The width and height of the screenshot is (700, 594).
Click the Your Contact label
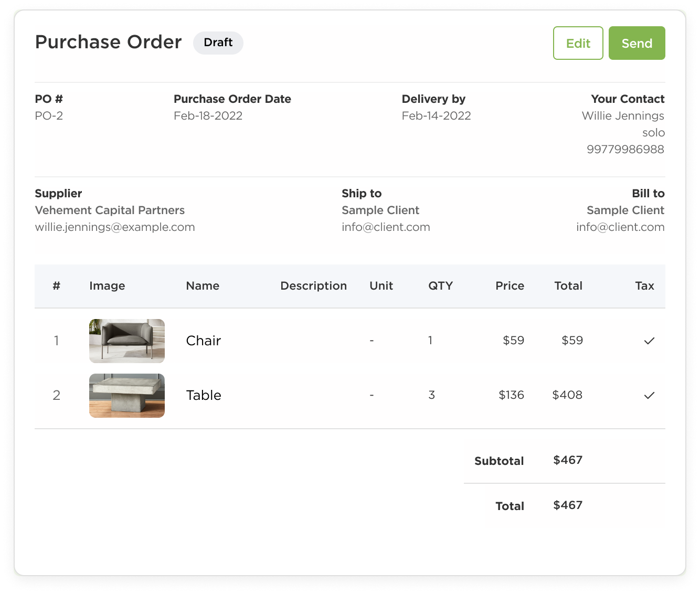pyautogui.click(x=628, y=99)
